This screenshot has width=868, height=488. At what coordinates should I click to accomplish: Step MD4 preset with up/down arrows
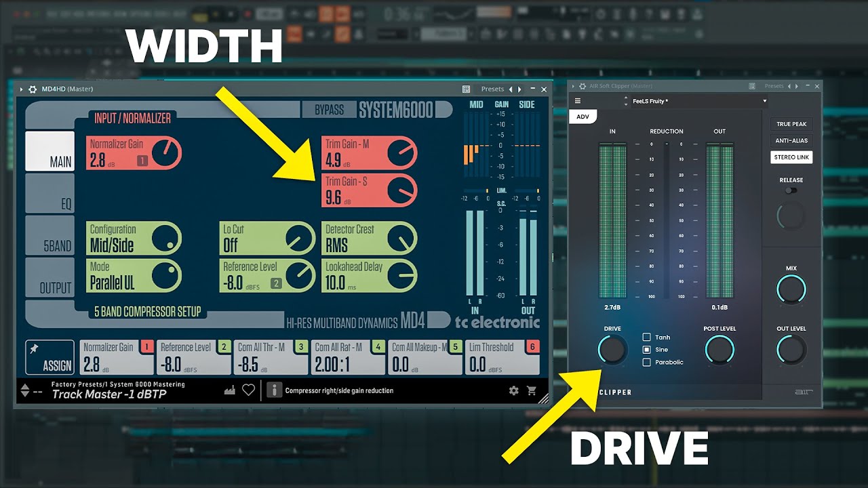[26, 390]
